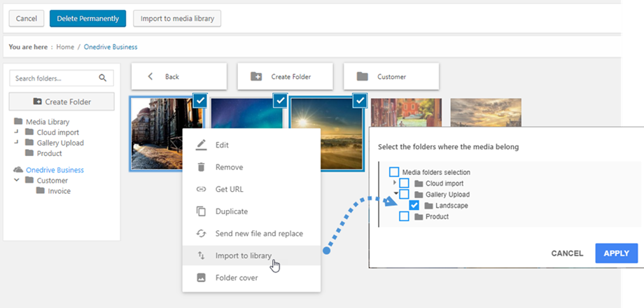The width and height of the screenshot is (644, 308).
Task: Click the Get URL link icon
Action: pos(202,189)
